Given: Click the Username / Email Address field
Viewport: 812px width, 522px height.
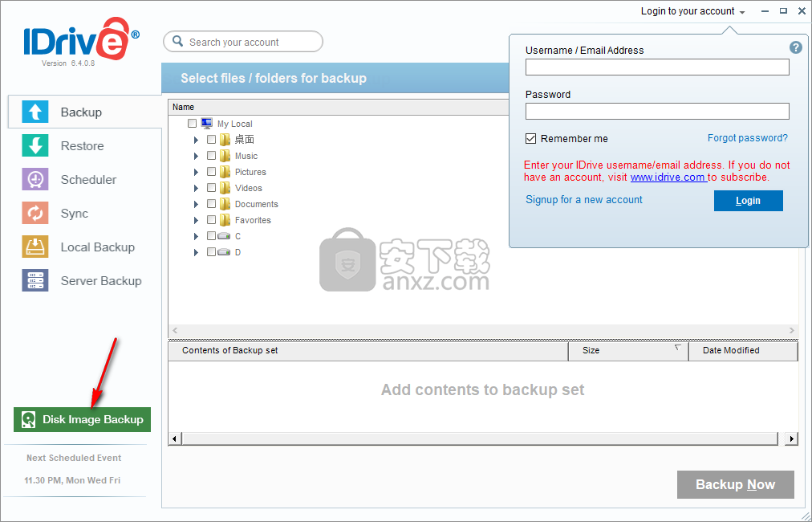Looking at the screenshot, I should [657, 67].
